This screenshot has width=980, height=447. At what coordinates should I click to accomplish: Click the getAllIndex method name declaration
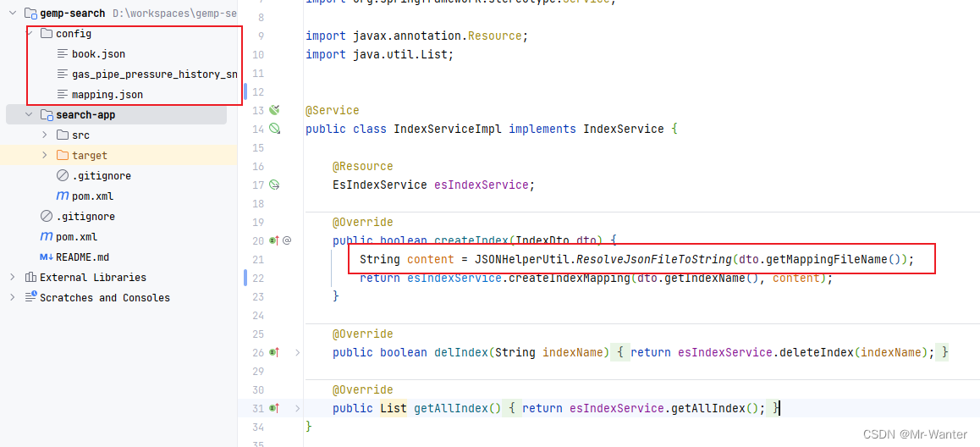451,408
